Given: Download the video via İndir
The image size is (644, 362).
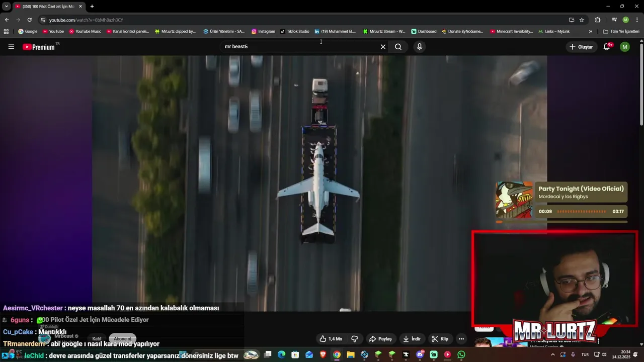Looking at the screenshot, I should (412, 339).
